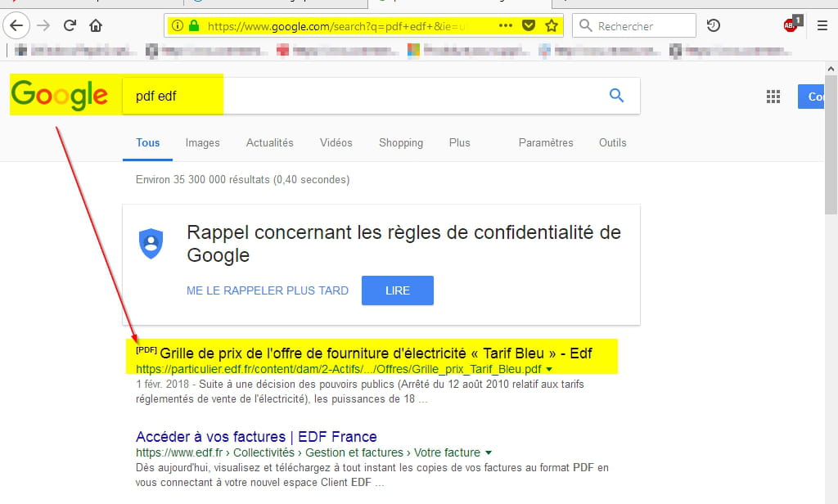The image size is (838, 504).
Task: Switch to Vidéos results
Action: coord(336,142)
